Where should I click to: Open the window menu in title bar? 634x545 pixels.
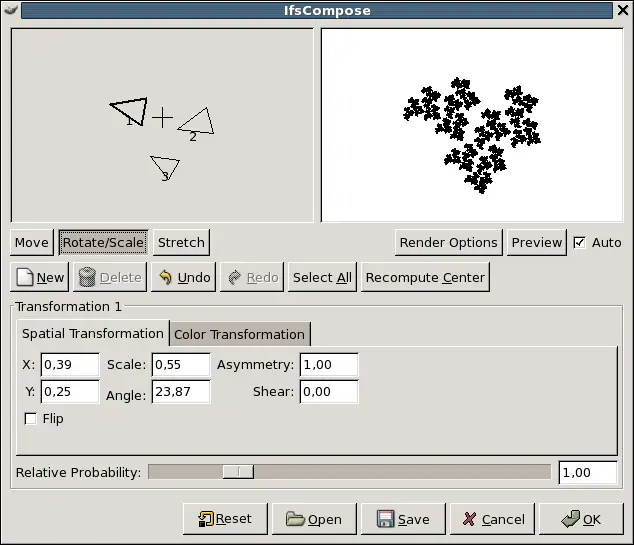pyautogui.click(x=10, y=11)
